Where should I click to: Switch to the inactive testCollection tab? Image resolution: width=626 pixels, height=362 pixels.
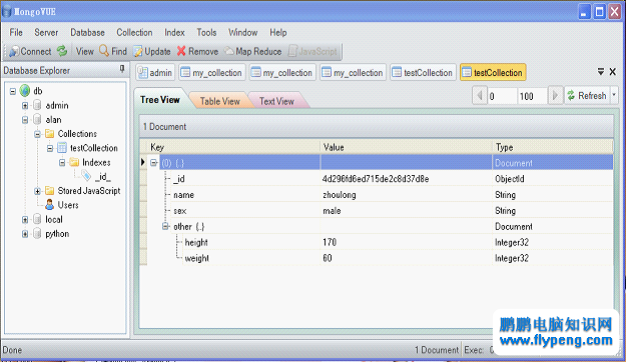[423, 73]
